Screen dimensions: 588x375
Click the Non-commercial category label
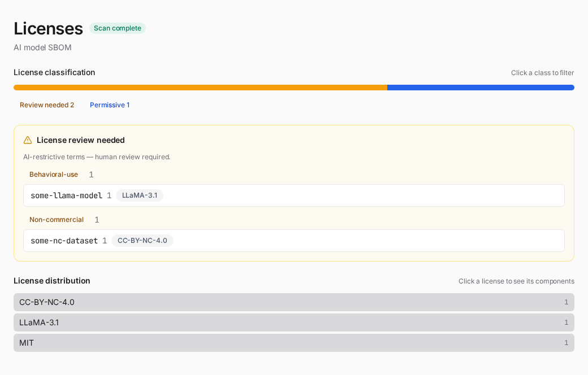[57, 220]
